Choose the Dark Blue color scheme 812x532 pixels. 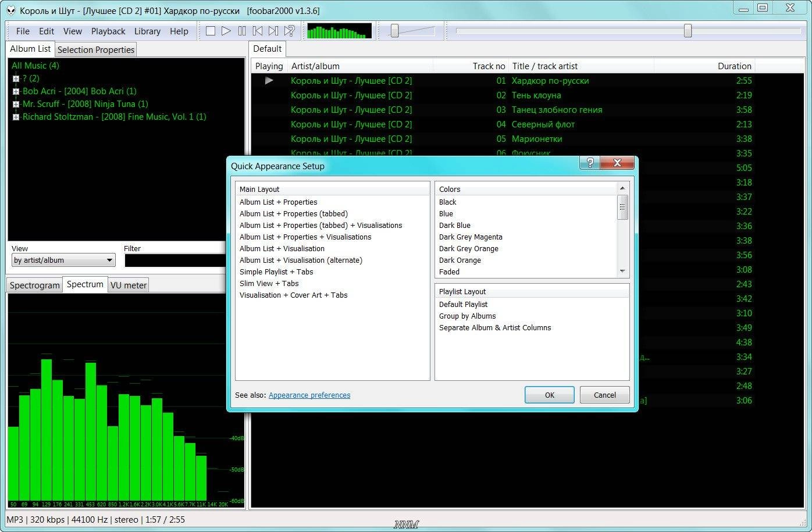[455, 226]
